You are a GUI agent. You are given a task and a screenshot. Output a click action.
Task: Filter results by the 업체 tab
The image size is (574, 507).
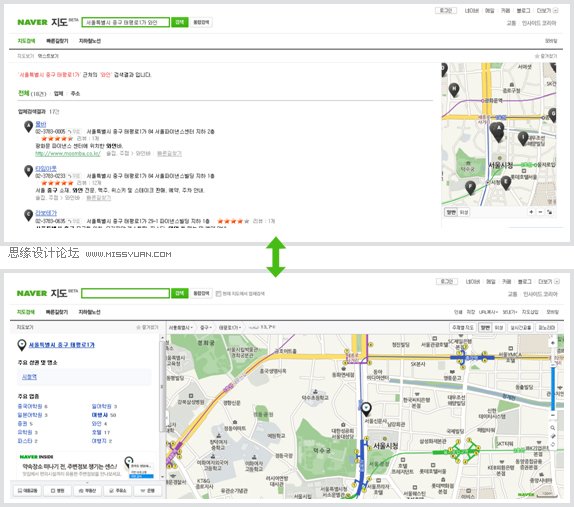(x=59, y=94)
